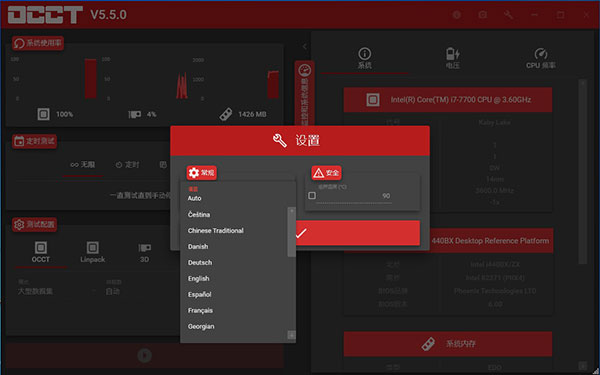Click the Intel Core i7-7700 CPU header text
The width and height of the screenshot is (600, 375).
tap(461, 100)
